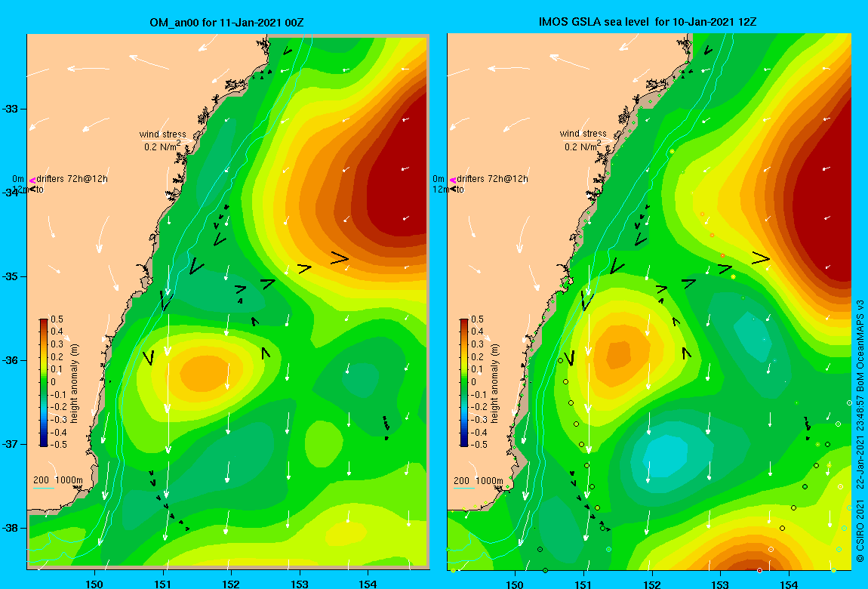868x589 pixels.
Task: Click '0.2 N/m²' value in OM_an00 map
Action: pyautogui.click(x=162, y=146)
